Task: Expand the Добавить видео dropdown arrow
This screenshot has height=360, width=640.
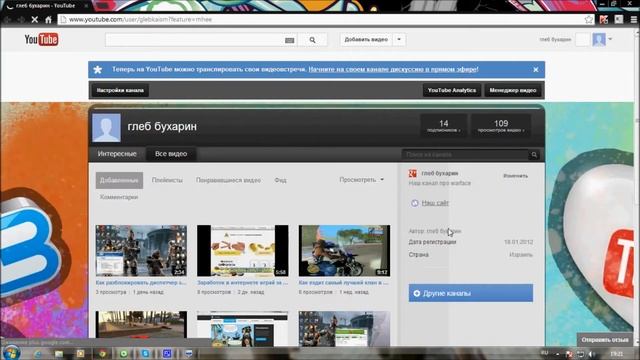Action: coord(399,40)
